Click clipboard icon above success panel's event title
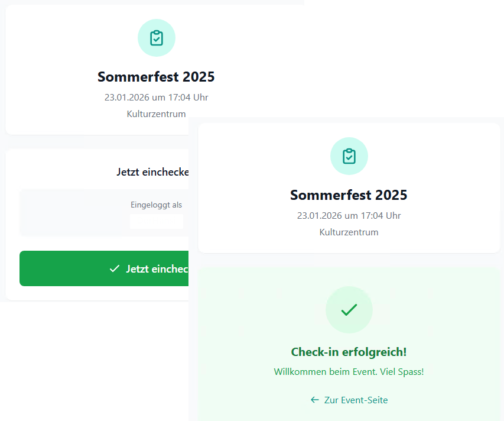 click(x=349, y=156)
